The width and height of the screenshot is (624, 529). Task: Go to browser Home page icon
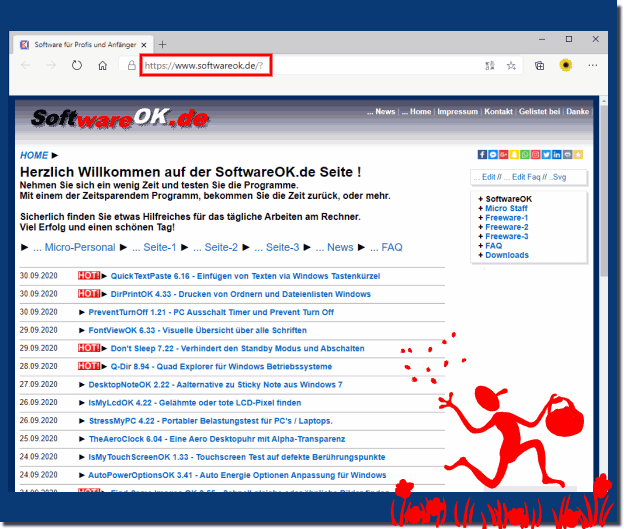[103, 65]
